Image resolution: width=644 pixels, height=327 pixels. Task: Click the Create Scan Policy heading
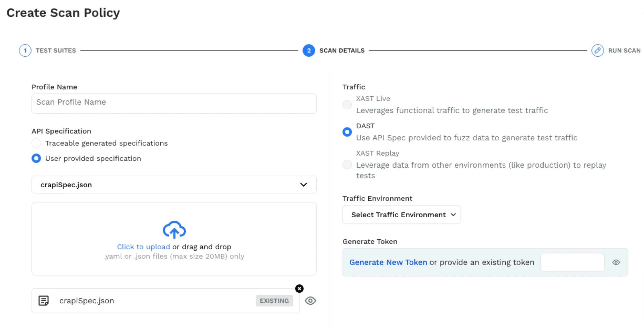[x=63, y=13]
